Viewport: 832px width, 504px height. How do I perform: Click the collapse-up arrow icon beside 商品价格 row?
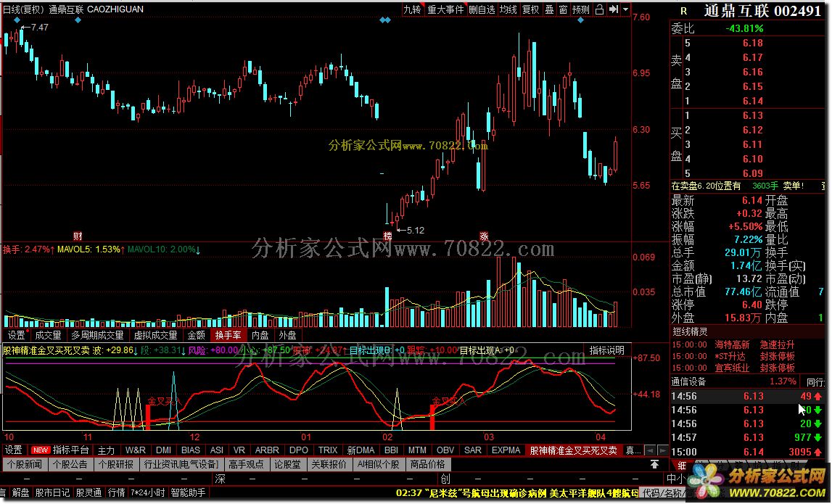point(655,464)
